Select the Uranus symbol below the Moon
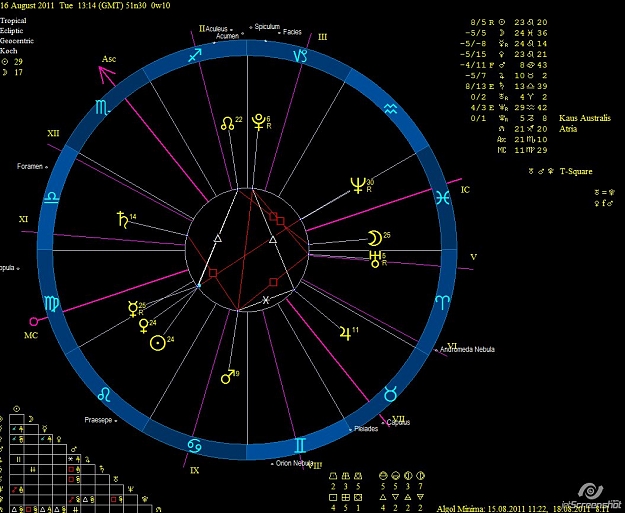Viewport: 625px width, 513px height. tap(374, 259)
